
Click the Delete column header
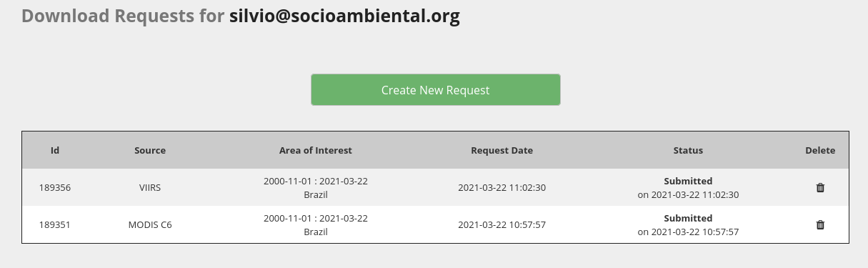coord(820,151)
